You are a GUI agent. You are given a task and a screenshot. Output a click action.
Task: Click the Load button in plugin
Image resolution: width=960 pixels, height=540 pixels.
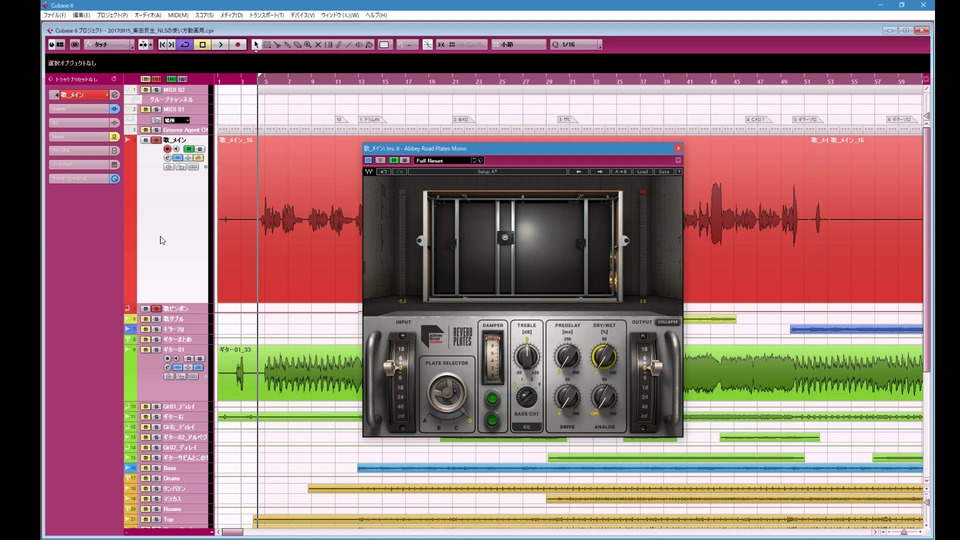[x=642, y=172]
